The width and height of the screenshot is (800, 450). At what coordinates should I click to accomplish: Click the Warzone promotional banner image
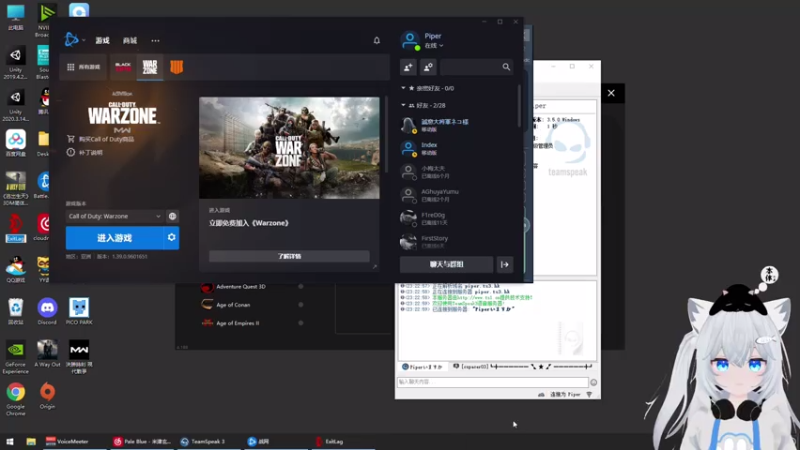289,148
